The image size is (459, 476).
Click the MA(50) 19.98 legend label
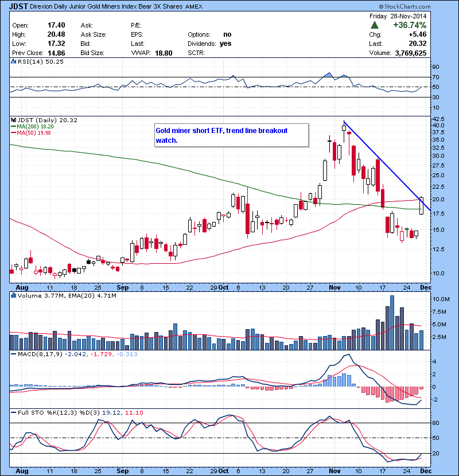tap(34, 132)
